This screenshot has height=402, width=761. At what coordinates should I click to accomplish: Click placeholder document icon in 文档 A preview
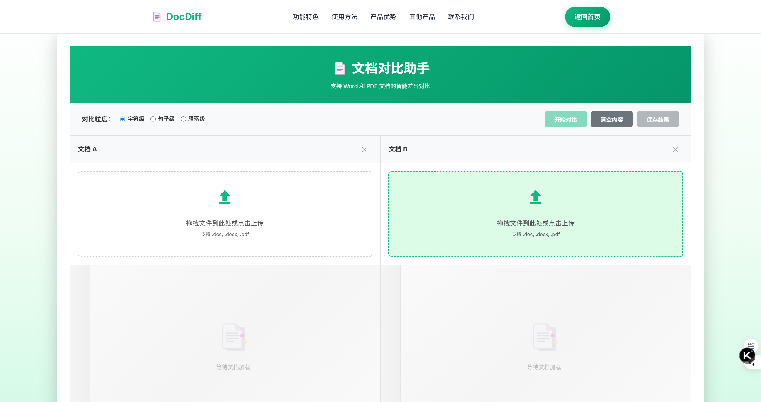point(234,337)
